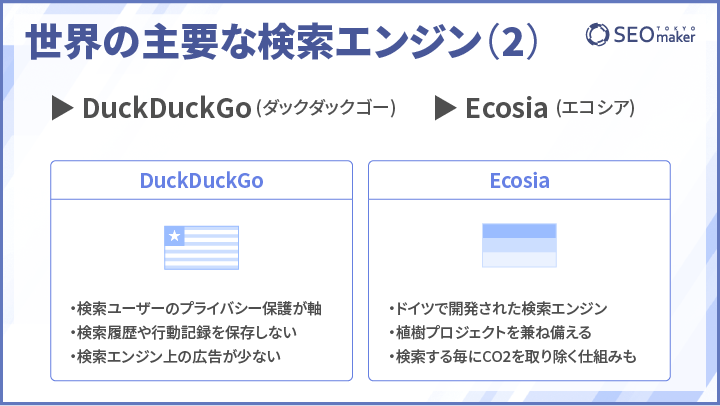Image resolution: width=720 pixels, height=406 pixels.
Task: Click the triangle arrow beside Ecosia heading
Action: (445, 108)
